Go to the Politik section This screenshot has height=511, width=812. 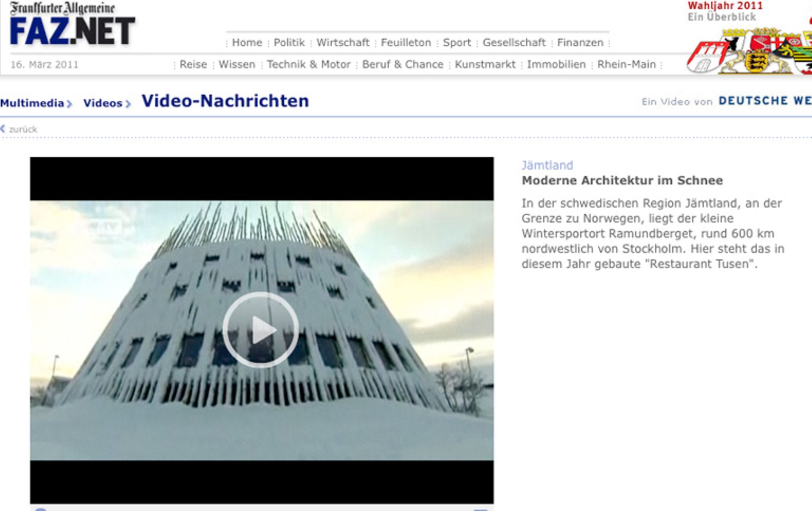pyautogui.click(x=289, y=42)
